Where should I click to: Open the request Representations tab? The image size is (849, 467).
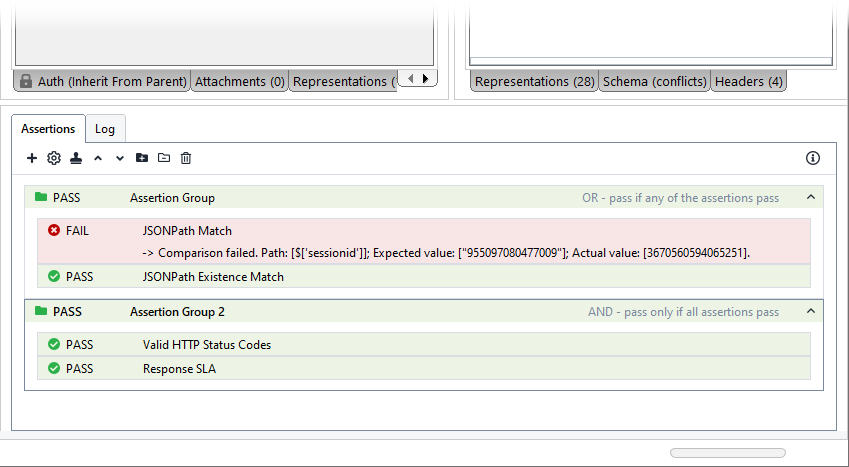(x=344, y=81)
